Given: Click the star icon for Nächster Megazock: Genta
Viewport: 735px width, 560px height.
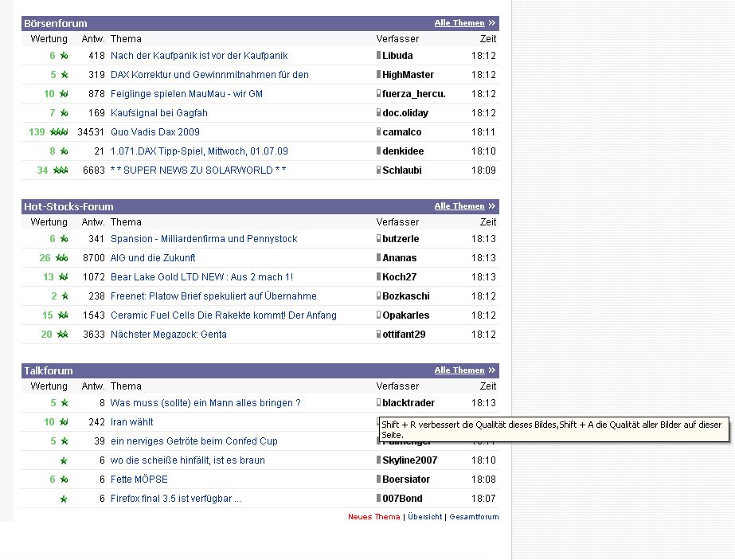Looking at the screenshot, I should coord(61,335).
